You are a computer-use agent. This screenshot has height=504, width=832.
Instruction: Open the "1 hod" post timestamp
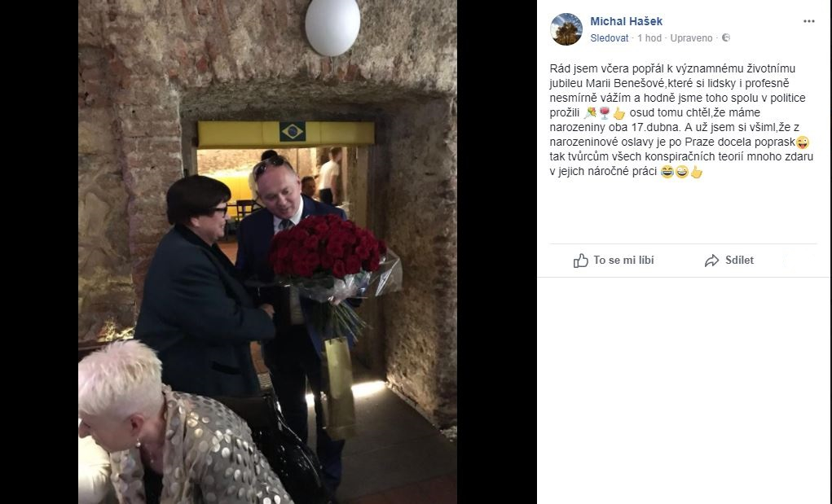[x=649, y=38]
